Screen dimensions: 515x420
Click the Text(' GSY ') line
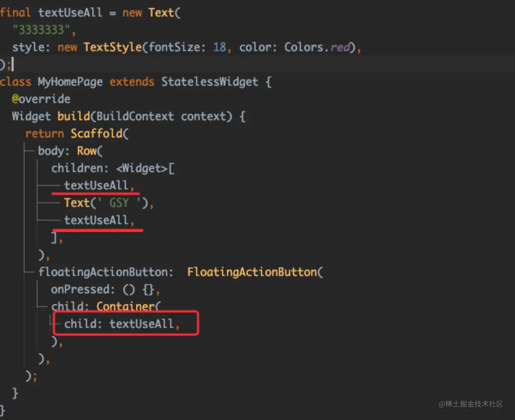[x=109, y=203]
